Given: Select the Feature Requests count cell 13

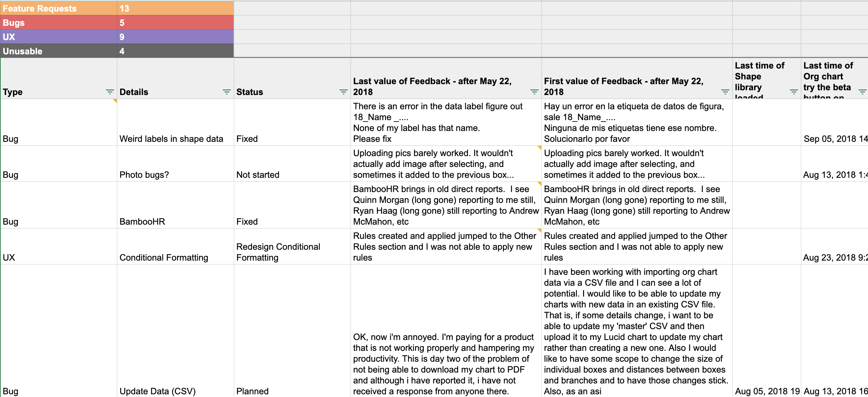Looking at the screenshot, I should (x=175, y=8).
